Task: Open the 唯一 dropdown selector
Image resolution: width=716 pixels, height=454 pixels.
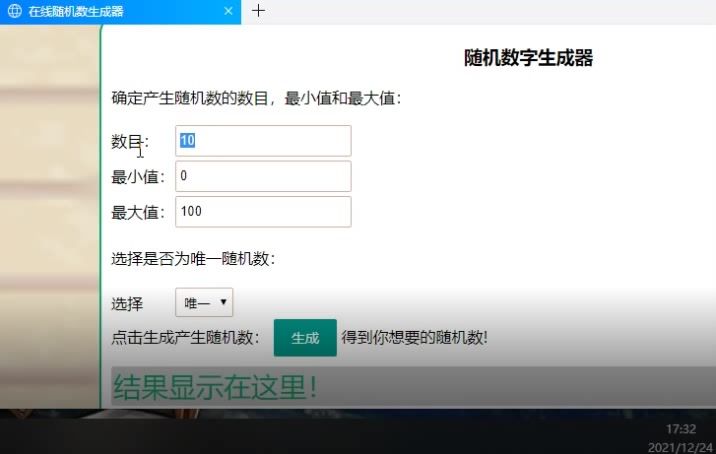Action: [x=204, y=302]
